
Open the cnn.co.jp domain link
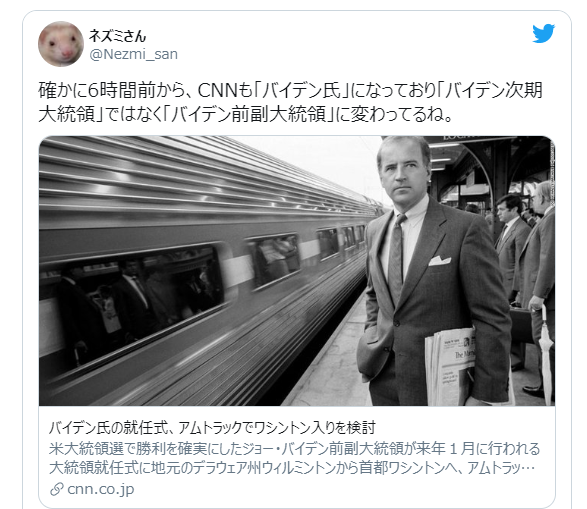101,489
